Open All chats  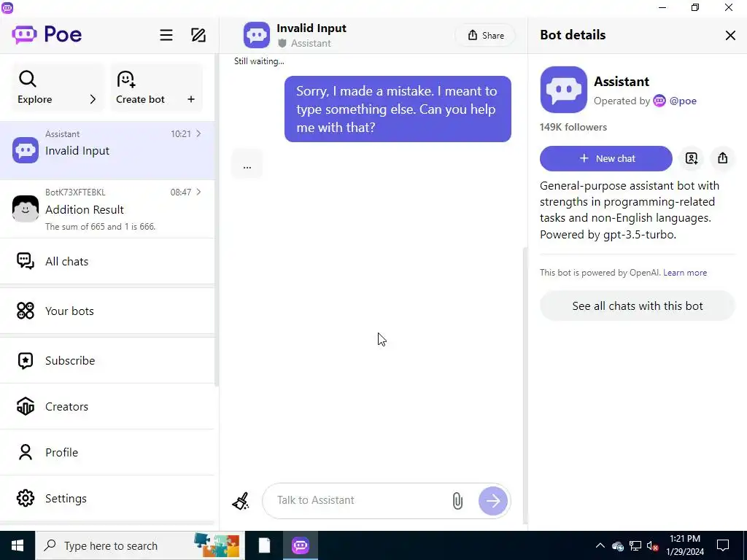pos(107,262)
